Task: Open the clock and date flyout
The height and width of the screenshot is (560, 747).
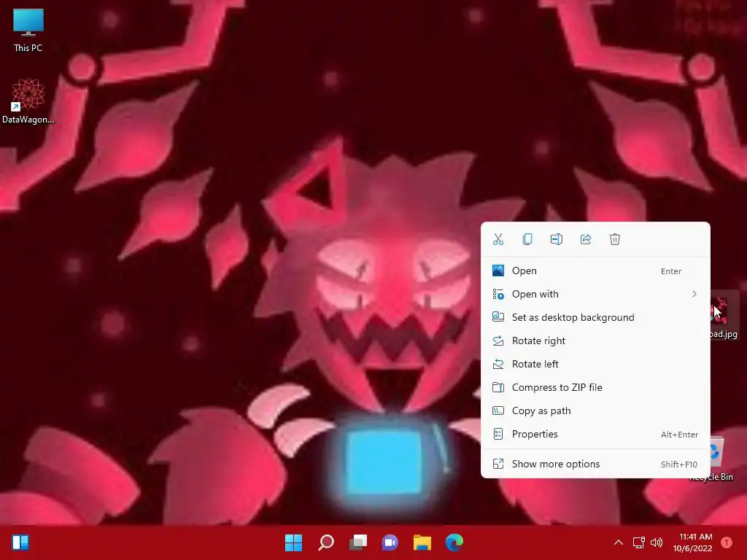Action: [693, 542]
